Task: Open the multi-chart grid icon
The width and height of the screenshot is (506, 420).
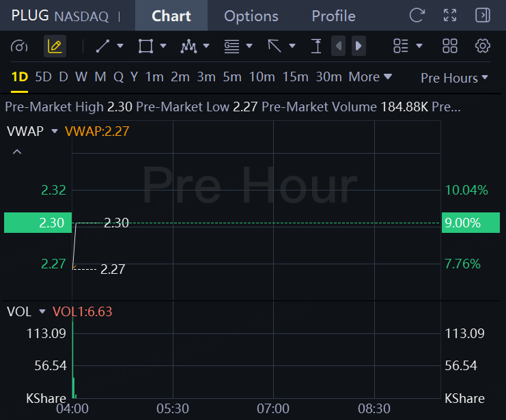Action: coord(450,46)
